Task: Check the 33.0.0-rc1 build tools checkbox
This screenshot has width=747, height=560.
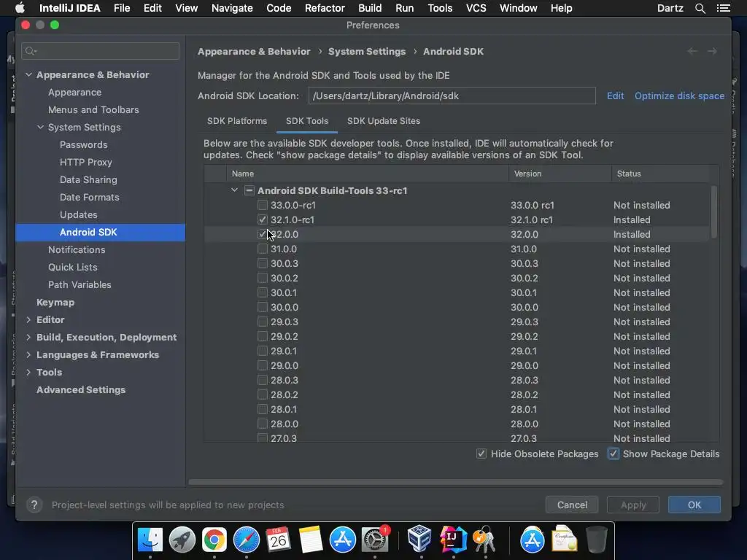Action: point(263,205)
